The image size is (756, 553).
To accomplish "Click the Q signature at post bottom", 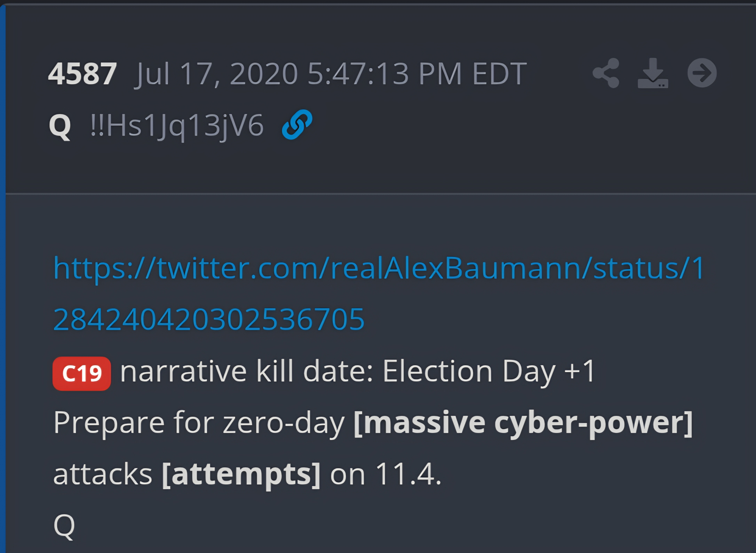I will pos(64,526).
